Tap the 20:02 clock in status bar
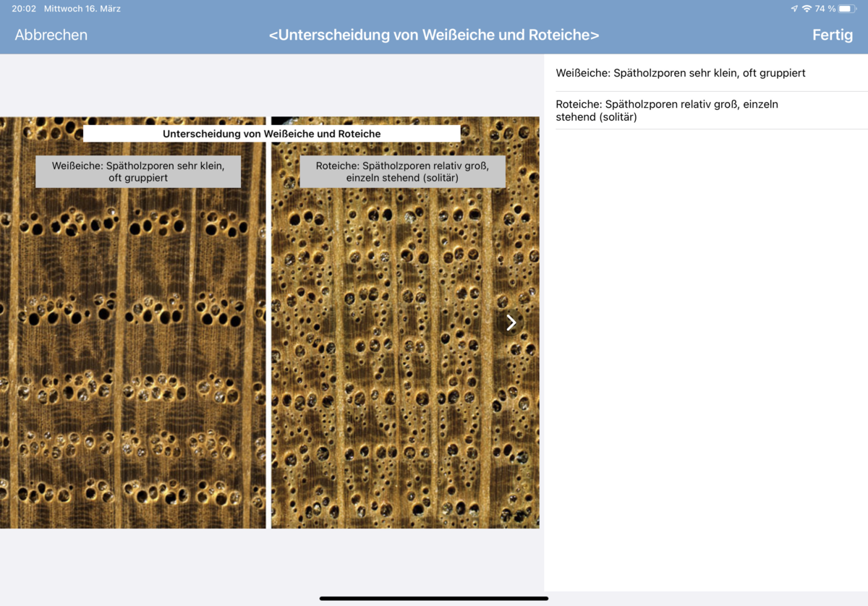This screenshot has height=606, width=868. coord(24,9)
